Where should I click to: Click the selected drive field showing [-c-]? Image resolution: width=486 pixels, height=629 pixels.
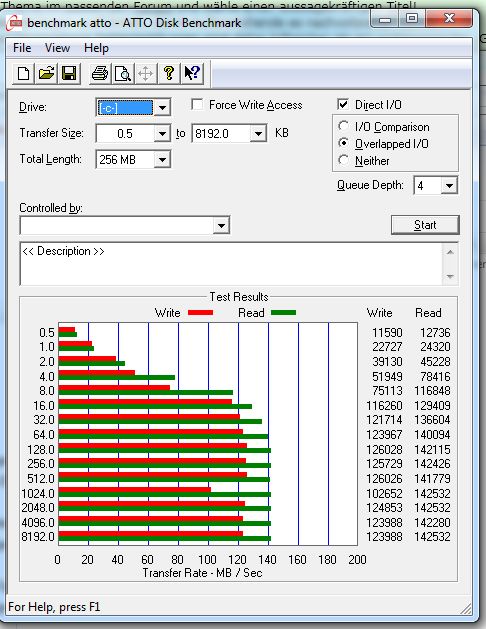click(125, 108)
